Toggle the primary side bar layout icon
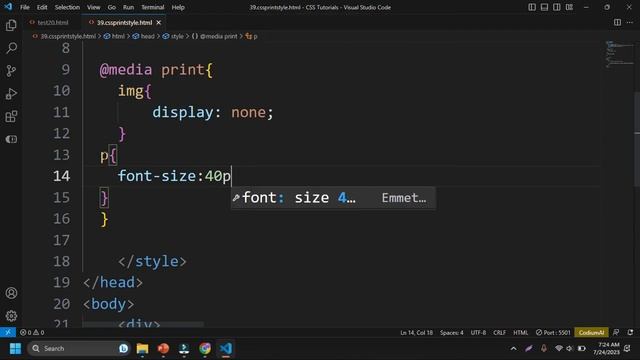The image size is (640, 360). [532, 7]
